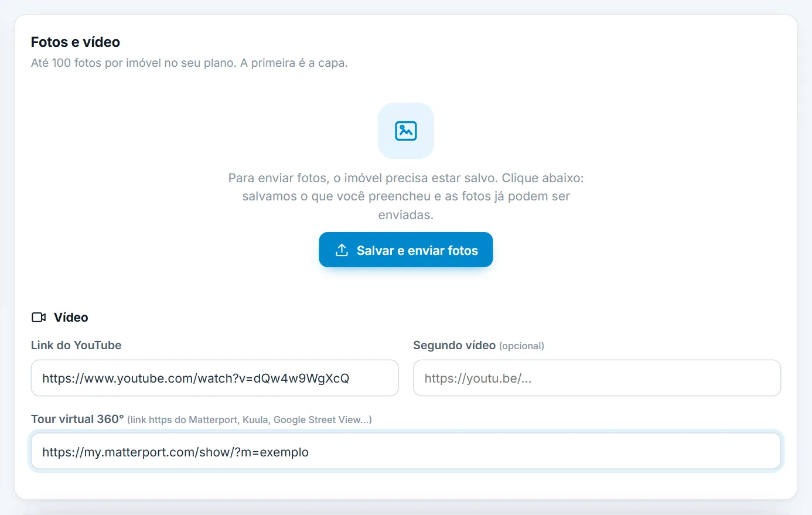
Task: Click the 'Para enviar fotos' instruction text
Action: tap(405, 196)
